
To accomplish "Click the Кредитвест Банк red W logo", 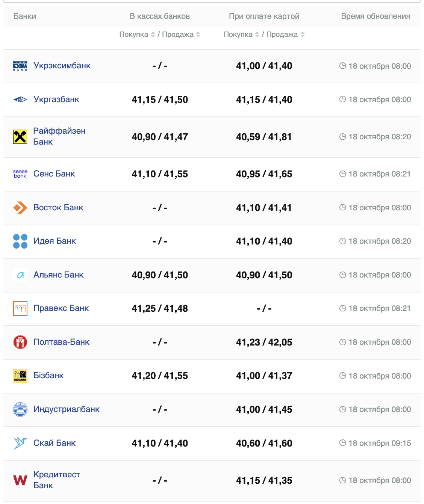I will click(x=20, y=480).
